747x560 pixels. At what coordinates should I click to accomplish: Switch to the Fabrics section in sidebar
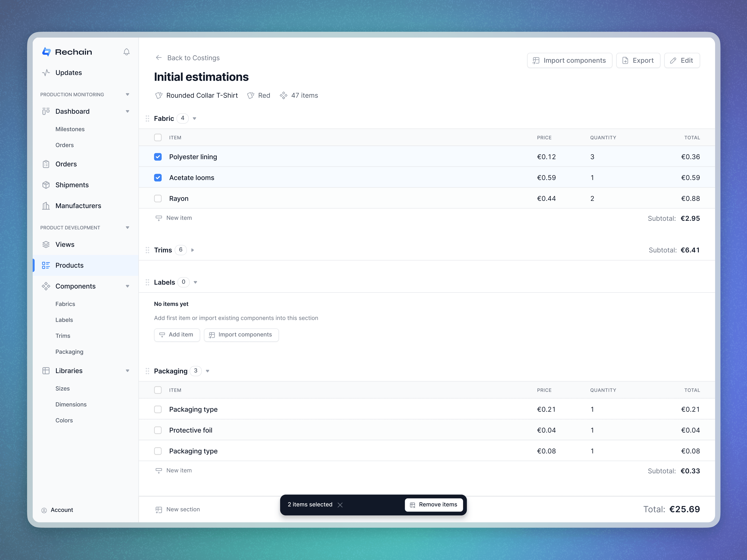coord(65,304)
